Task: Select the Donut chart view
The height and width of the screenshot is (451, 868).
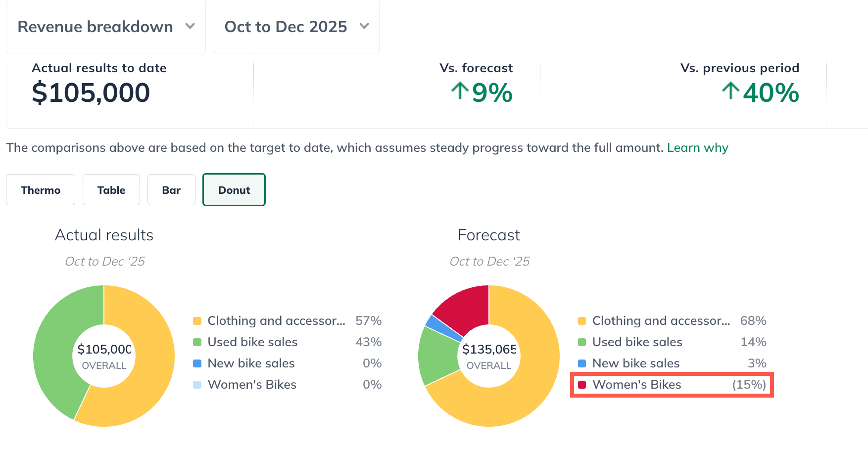Action: coord(234,189)
